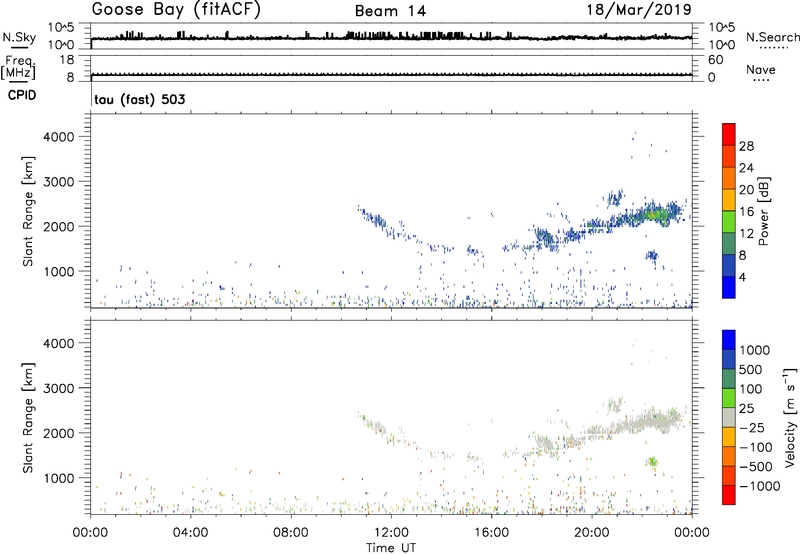Click the "Goose Bay (fitACF)" plot title
Viewport: 800px width, 554px height.
tap(176, 9)
